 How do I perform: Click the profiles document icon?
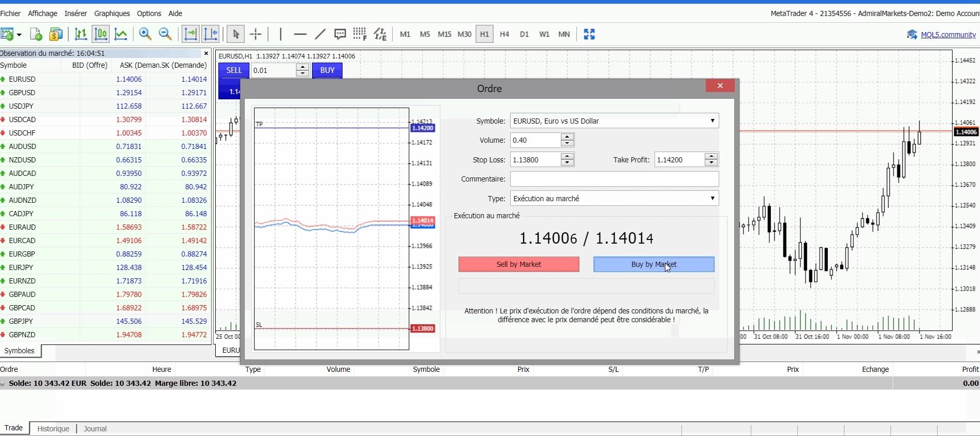(x=36, y=35)
